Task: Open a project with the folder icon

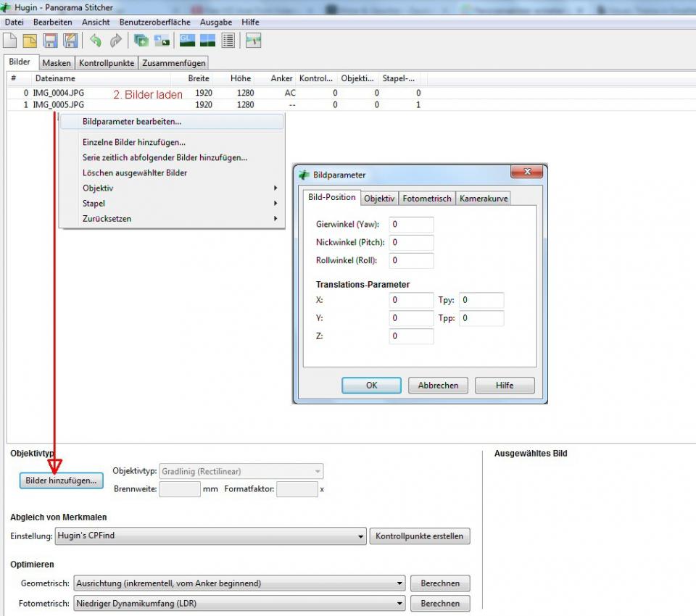Action: (30, 41)
